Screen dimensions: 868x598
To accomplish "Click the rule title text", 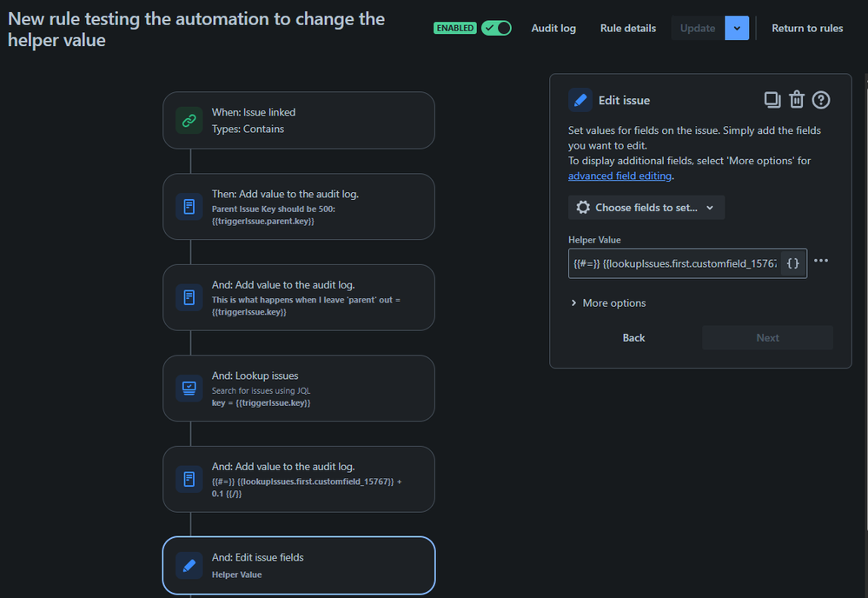I will point(196,30).
